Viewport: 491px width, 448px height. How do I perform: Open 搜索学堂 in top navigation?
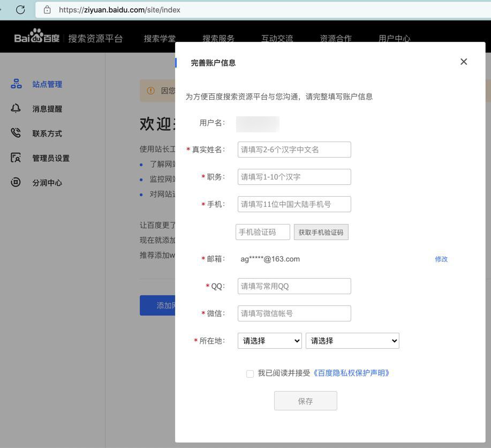(160, 38)
